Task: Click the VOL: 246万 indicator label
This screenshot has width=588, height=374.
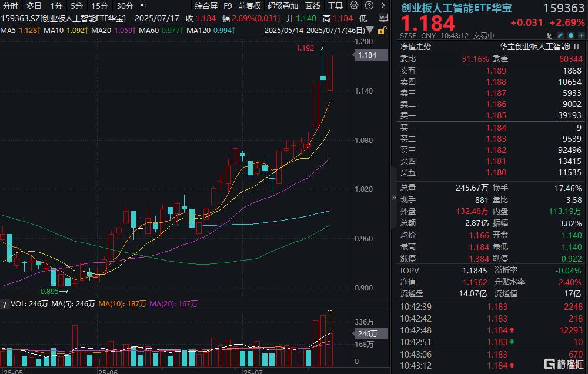Action: tap(29, 304)
